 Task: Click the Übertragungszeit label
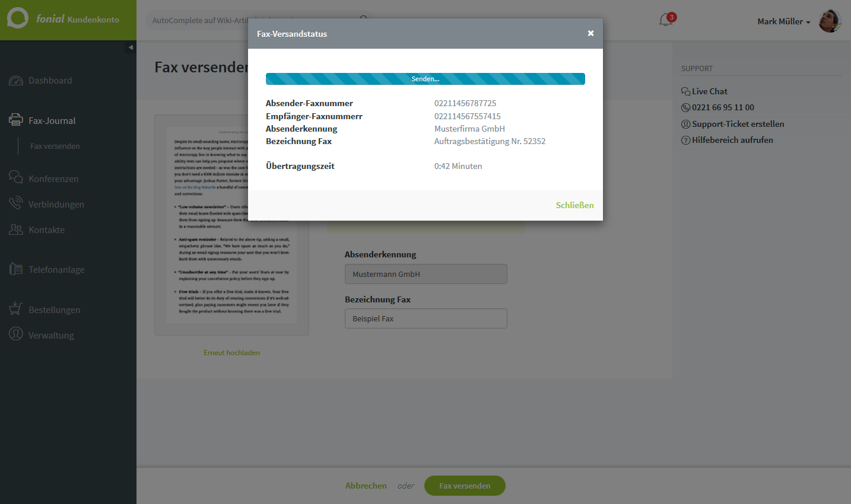coord(300,166)
